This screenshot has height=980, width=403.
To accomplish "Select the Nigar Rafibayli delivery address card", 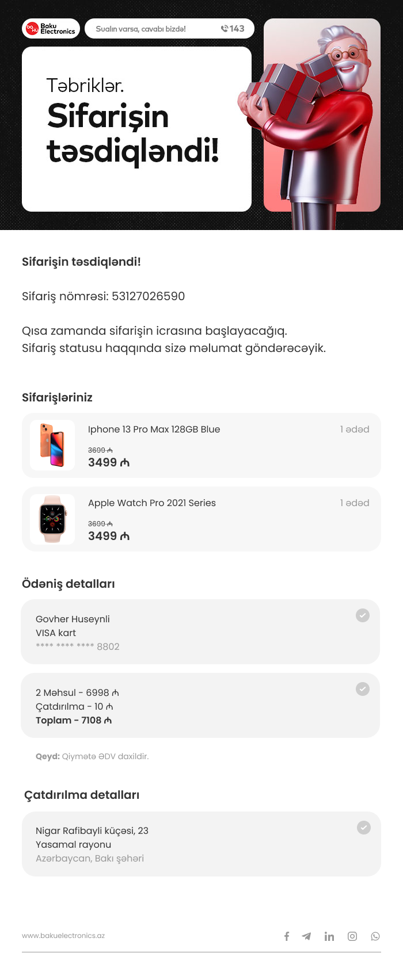I will [x=201, y=844].
